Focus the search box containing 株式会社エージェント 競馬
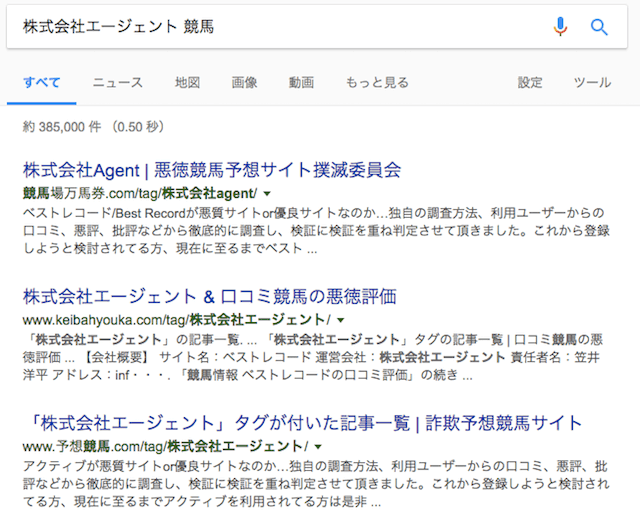This screenshot has height=523, width=640. pyautogui.click(x=317, y=27)
